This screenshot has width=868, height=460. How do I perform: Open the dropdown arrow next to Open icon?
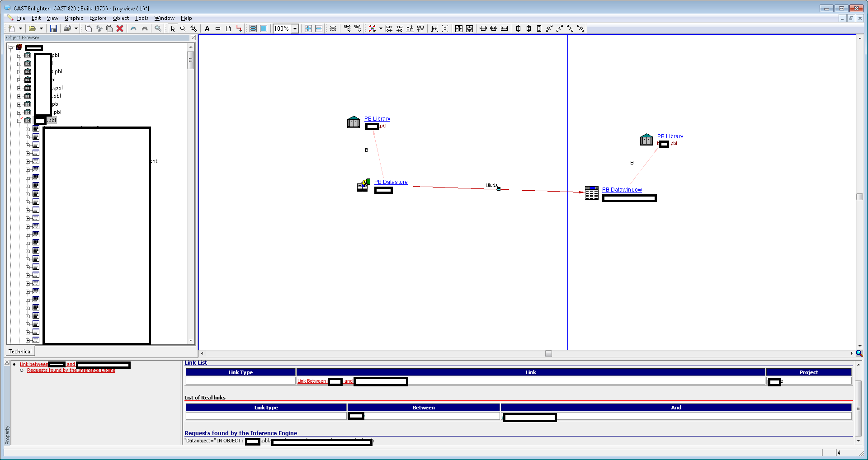[41, 28]
